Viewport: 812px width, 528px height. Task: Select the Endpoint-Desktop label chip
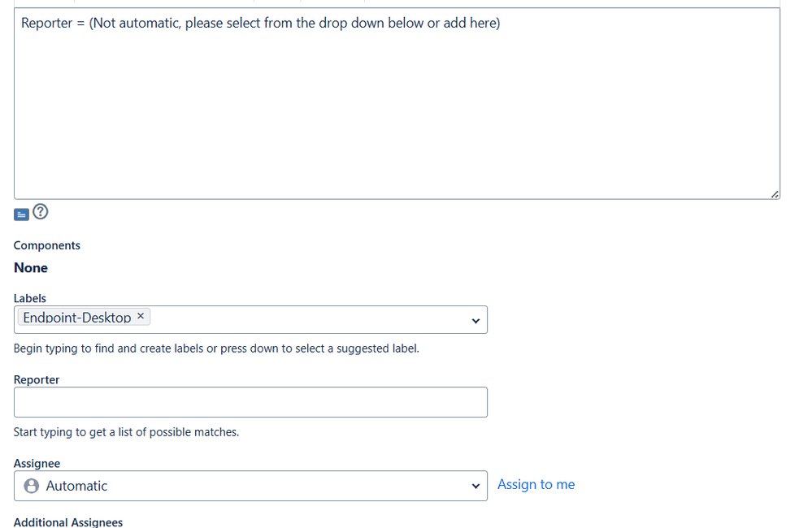pyautogui.click(x=76, y=318)
